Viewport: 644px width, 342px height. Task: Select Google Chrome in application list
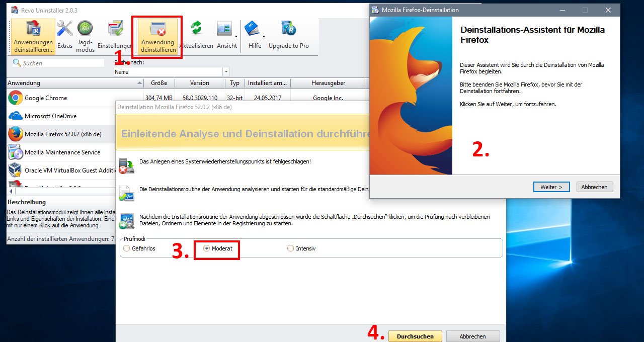coord(45,98)
